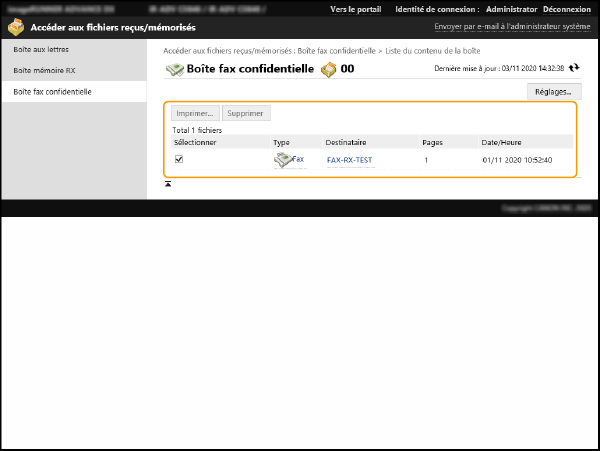Click the box number 00 icon
This screenshot has width=600, height=451.
tap(329, 69)
